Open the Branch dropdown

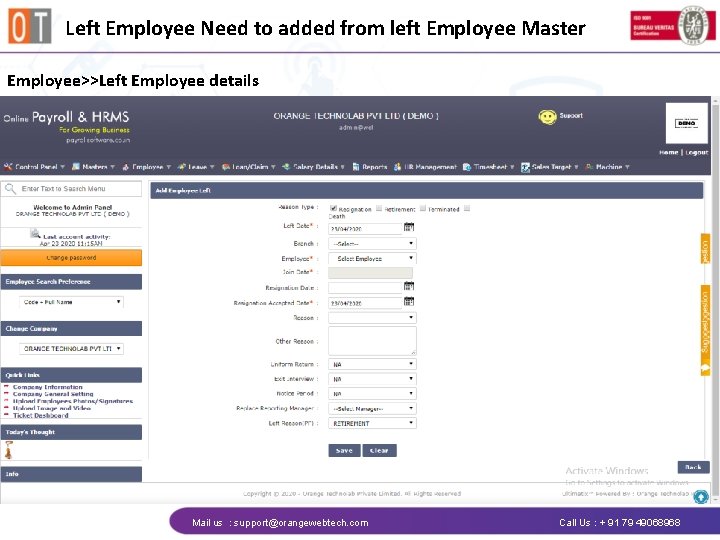372,244
